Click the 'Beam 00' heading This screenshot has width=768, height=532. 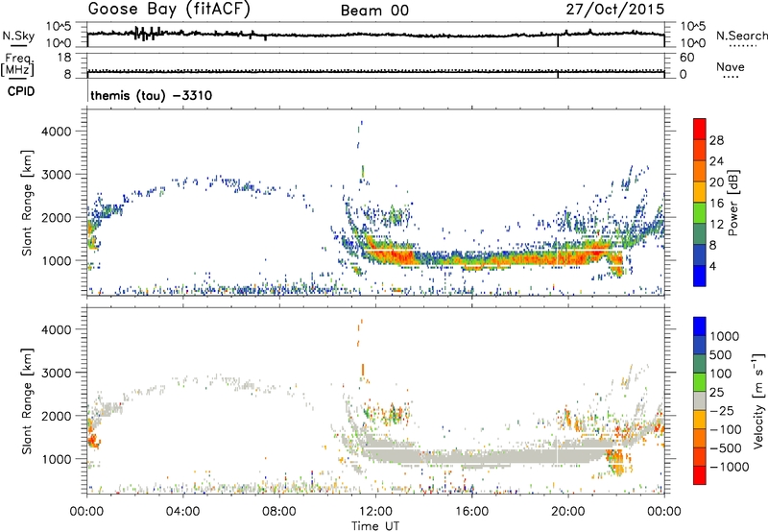374,11
